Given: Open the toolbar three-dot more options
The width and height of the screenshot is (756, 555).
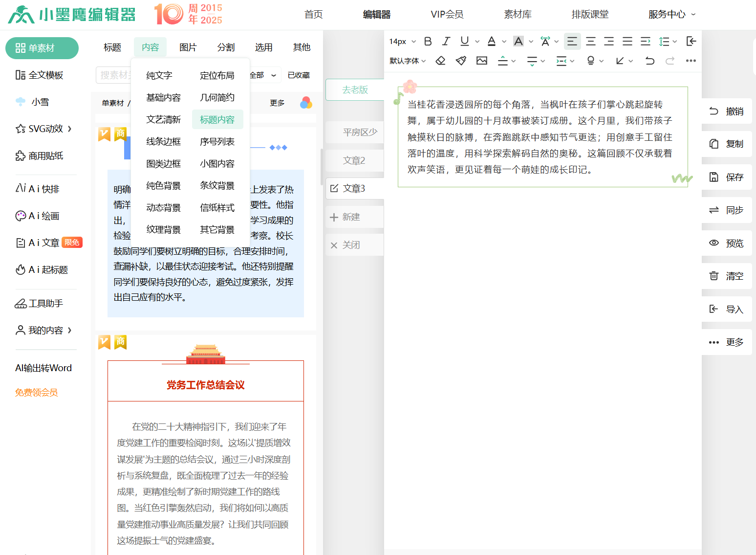Looking at the screenshot, I should pos(691,61).
